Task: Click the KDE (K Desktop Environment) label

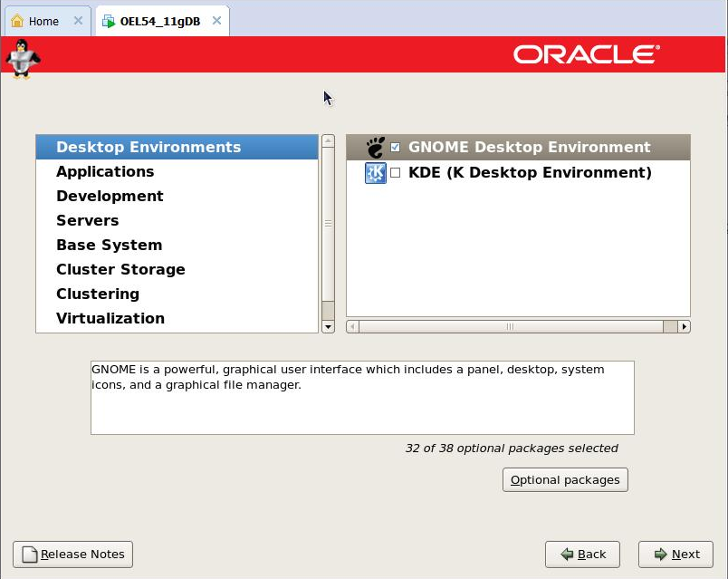Action: 530,173
